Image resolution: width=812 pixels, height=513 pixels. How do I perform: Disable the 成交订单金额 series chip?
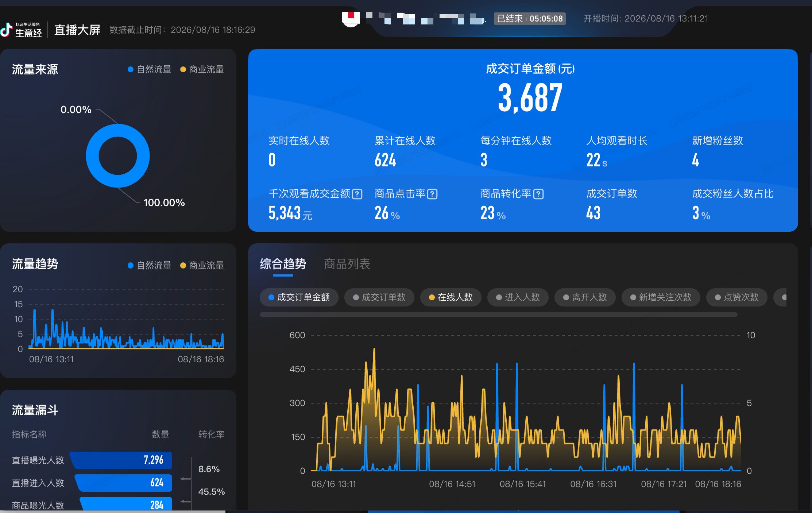pyautogui.click(x=299, y=297)
